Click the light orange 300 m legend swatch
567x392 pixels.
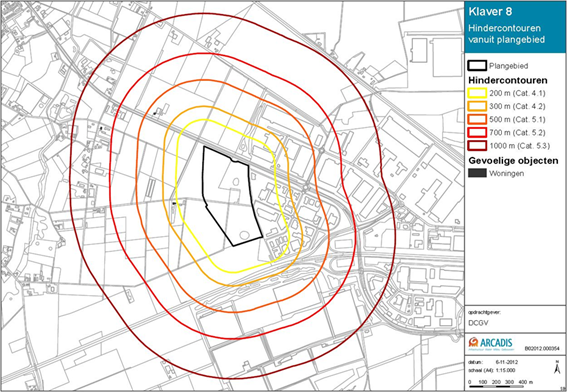(x=477, y=106)
